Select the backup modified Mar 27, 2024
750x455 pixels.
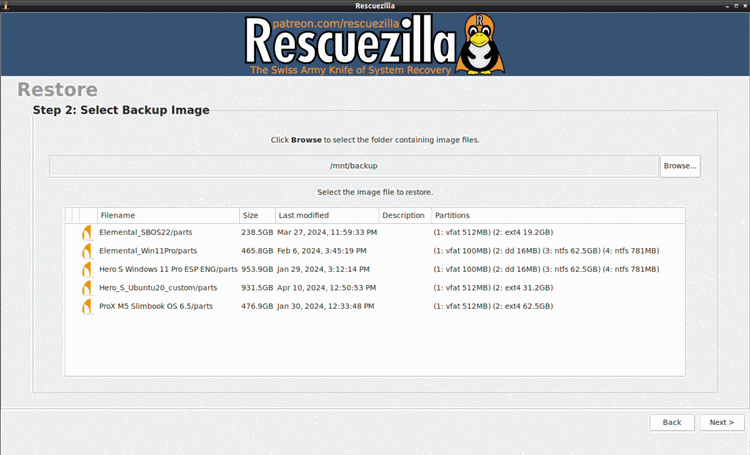[327, 232]
